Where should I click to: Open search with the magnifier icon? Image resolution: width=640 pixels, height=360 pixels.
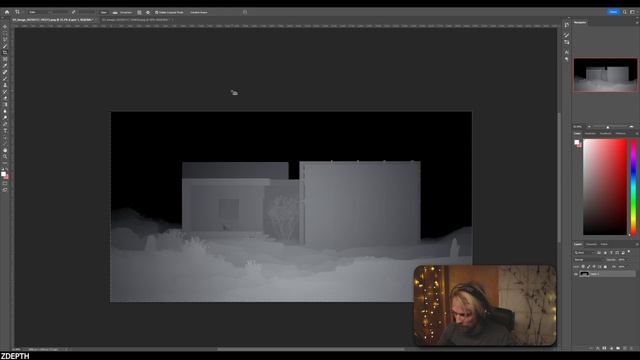click(x=624, y=12)
